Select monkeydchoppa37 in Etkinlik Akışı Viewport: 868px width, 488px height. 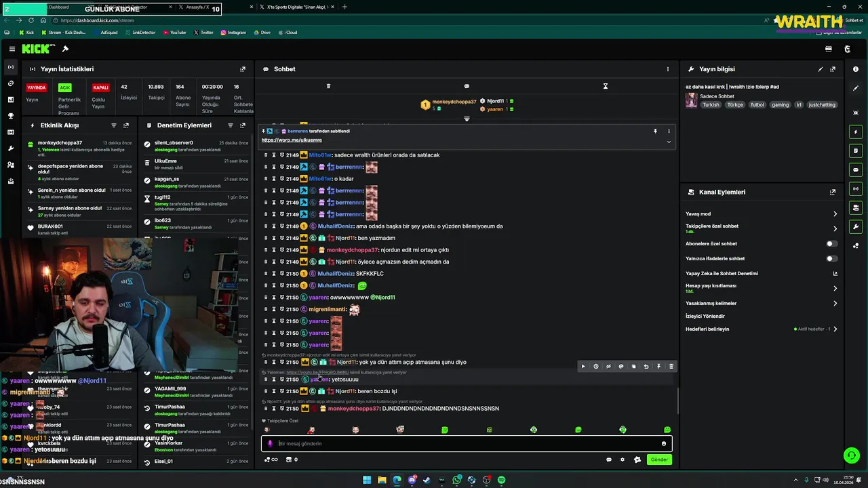click(x=60, y=143)
